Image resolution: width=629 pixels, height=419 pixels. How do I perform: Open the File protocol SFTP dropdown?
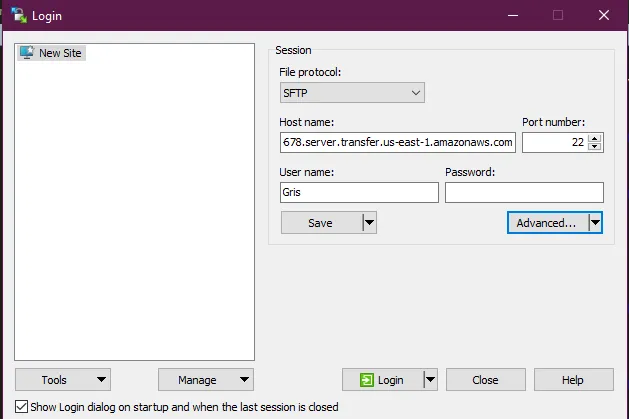tap(352, 93)
